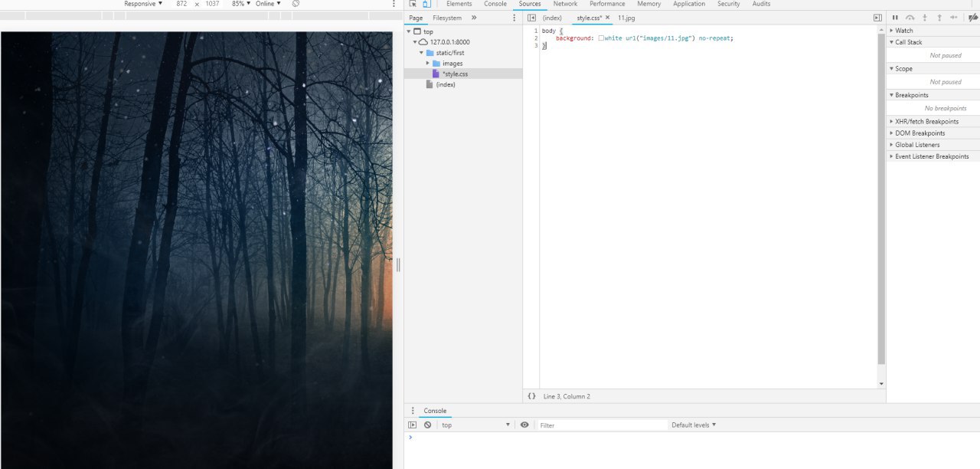The width and height of the screenshot is (980, 469).
Task: Click the Step over debugger icon
Action: [x=910, y=18]
